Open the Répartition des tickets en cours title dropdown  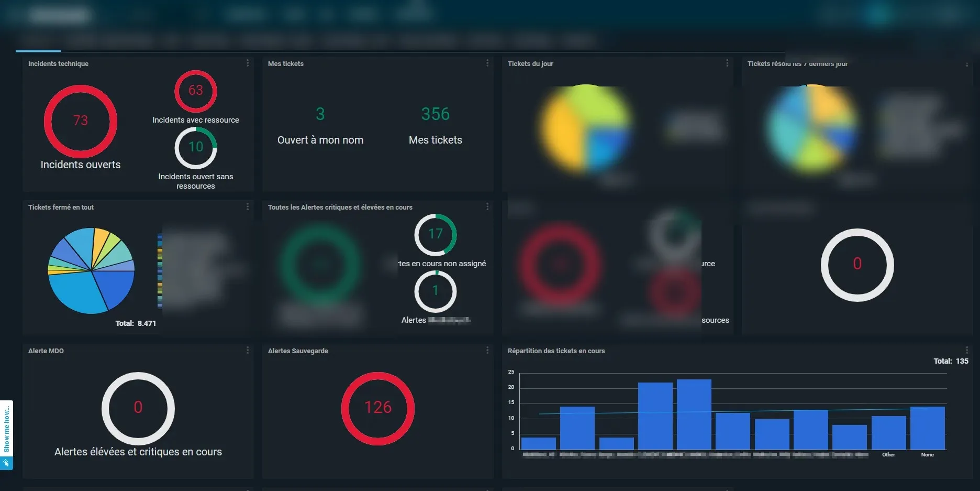(x=556, y=351)
